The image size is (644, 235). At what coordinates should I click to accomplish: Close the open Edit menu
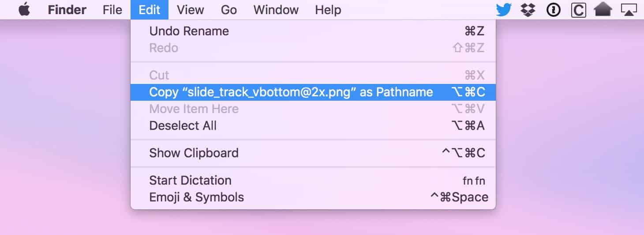[x=150, y=10]
